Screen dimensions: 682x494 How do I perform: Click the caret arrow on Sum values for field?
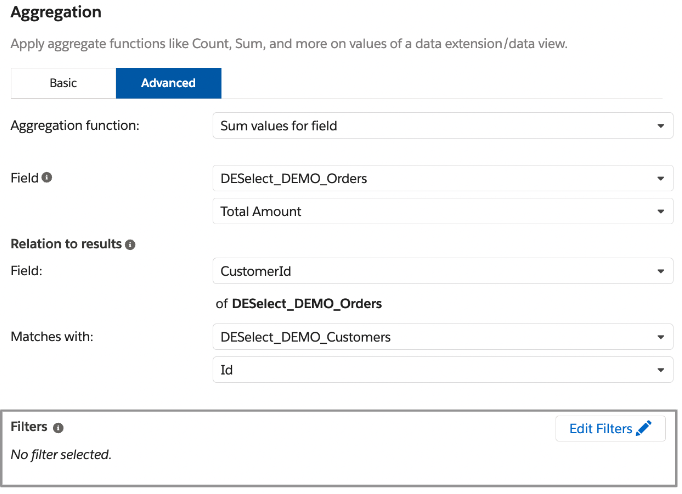[x=660, y=127]
